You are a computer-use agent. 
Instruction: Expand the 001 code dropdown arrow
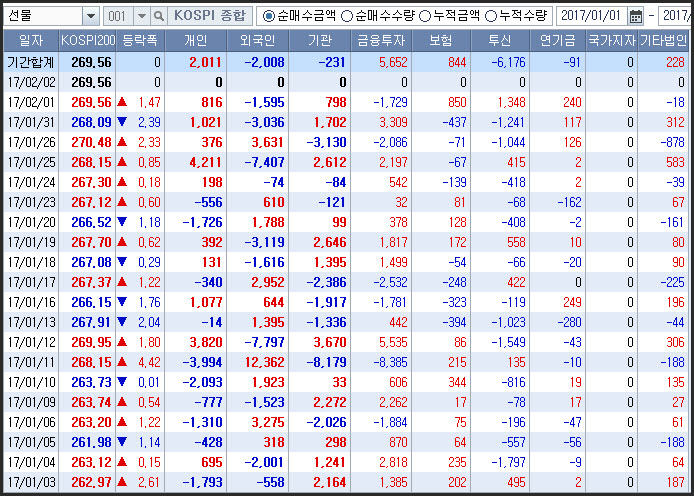(142, 16)
